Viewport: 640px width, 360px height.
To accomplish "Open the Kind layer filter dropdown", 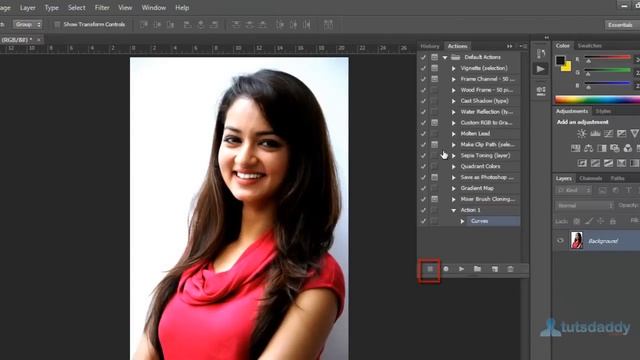I will point(574,190).
